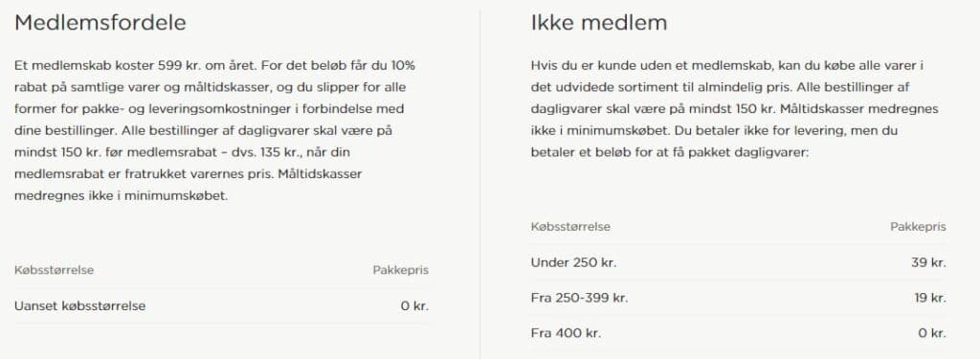Select the Under 250 kr. row
Image resolution: width=980 pixels, height=359 pixels.
(x=738, y=262)
